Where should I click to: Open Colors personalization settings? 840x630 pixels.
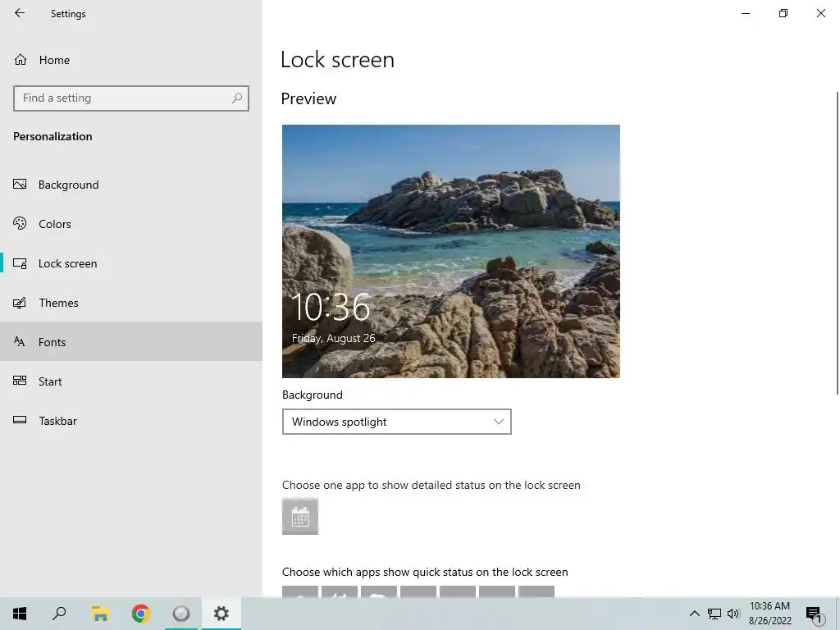pyautogui.click(x=131, y=224)
